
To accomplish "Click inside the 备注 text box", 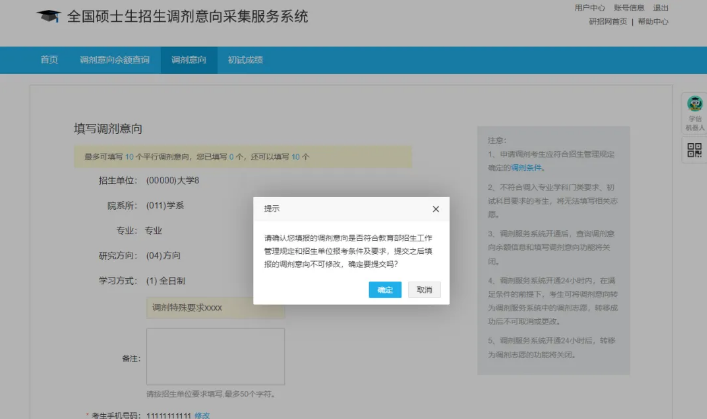I will tap(215, 355).
